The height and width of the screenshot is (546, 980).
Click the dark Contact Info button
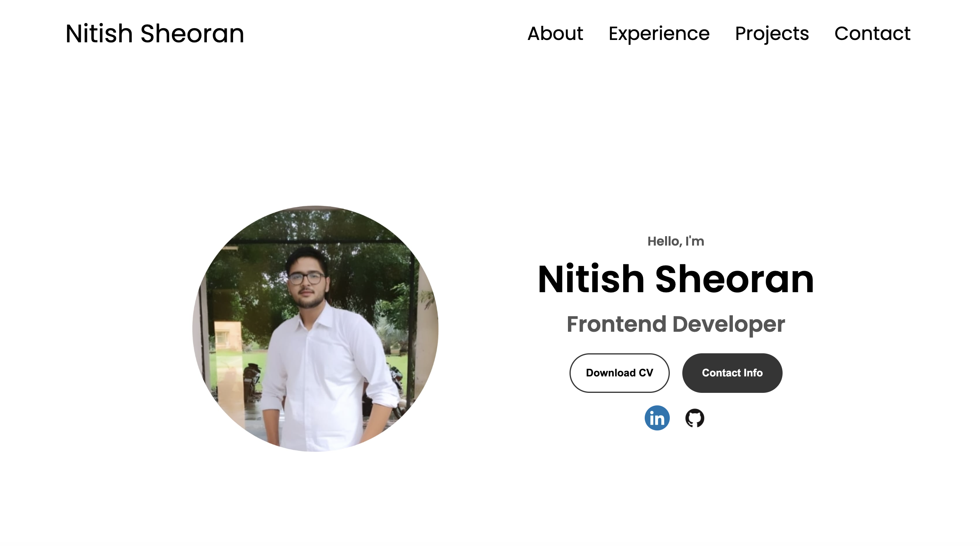point(732,373)
